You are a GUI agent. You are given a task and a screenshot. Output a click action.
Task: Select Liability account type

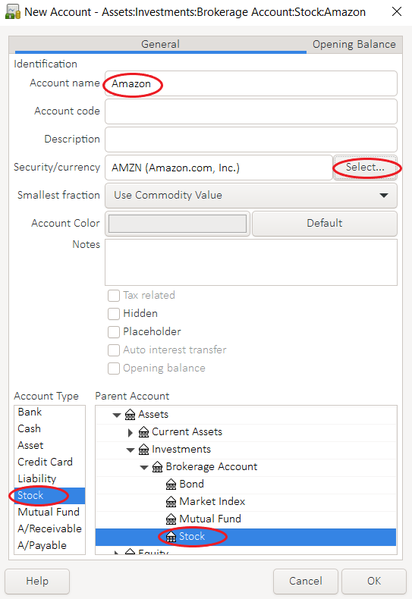50,479
